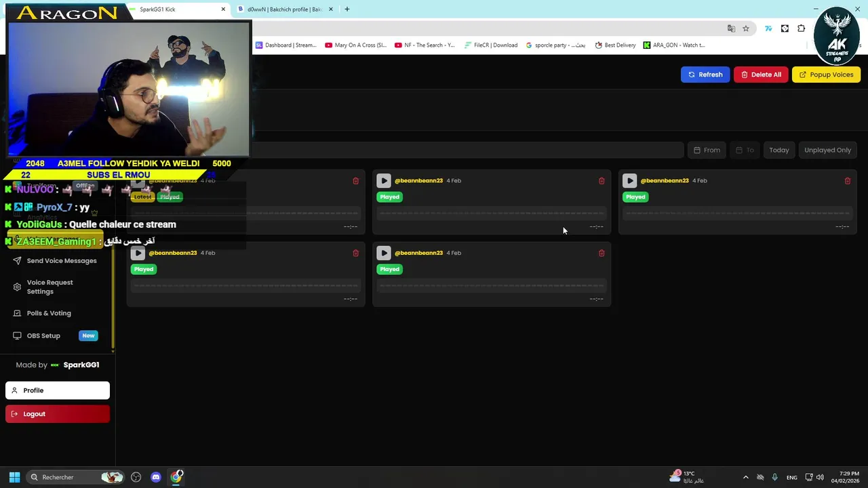Image resolution: width=868 pixels, height=488 pixels.
Task: Click @beannbeann23 username in the top-right card
Action: click(665, 180)
